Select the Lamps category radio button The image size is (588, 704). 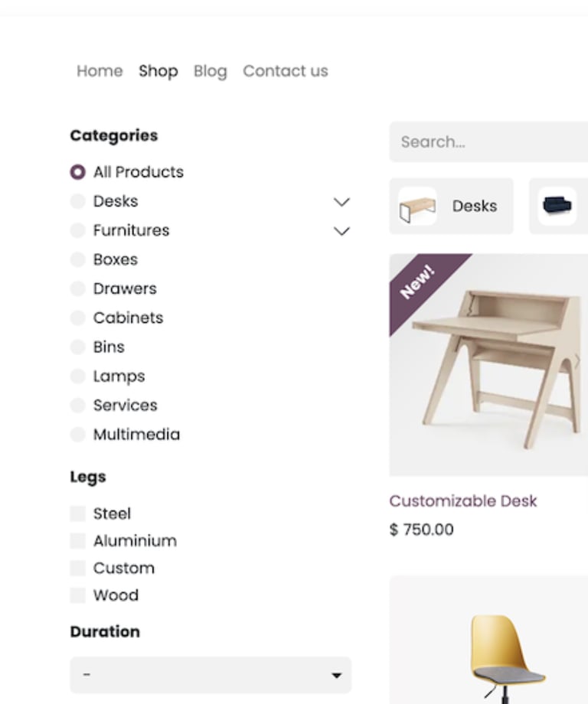pyautogui.click(x=78, y=376)
